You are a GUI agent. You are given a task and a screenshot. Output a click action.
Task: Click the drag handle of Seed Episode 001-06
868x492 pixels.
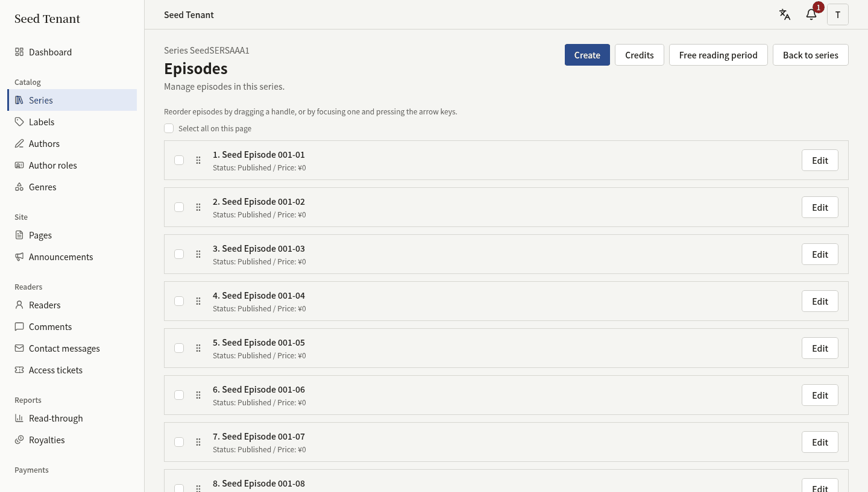pos(198,395)
